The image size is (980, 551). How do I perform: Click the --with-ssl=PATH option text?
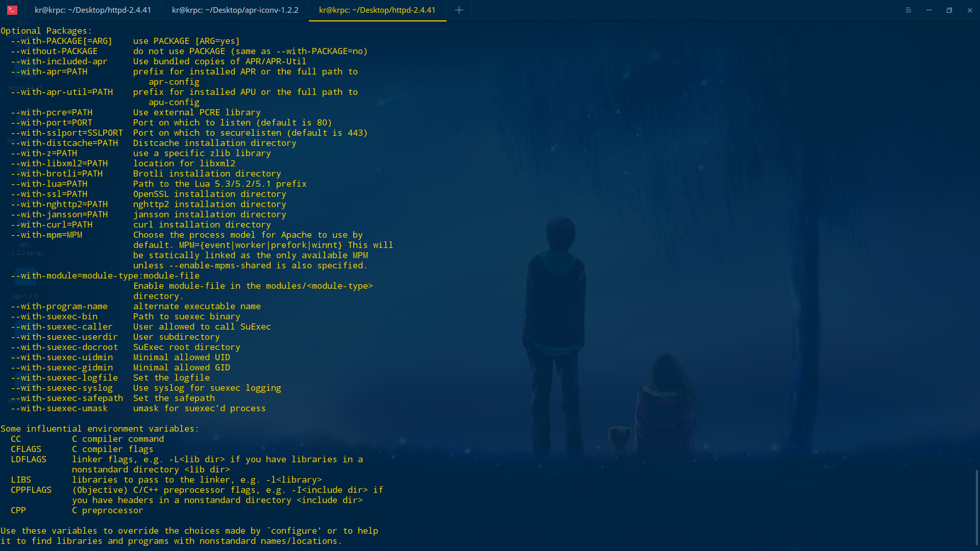(49, 194)
